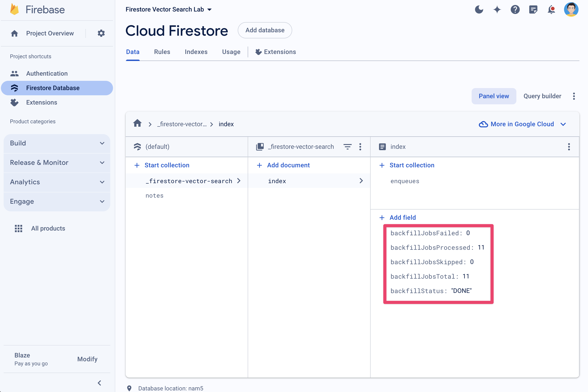
Task: Click the Authentication users icon
Action: (x=15, y=73)
